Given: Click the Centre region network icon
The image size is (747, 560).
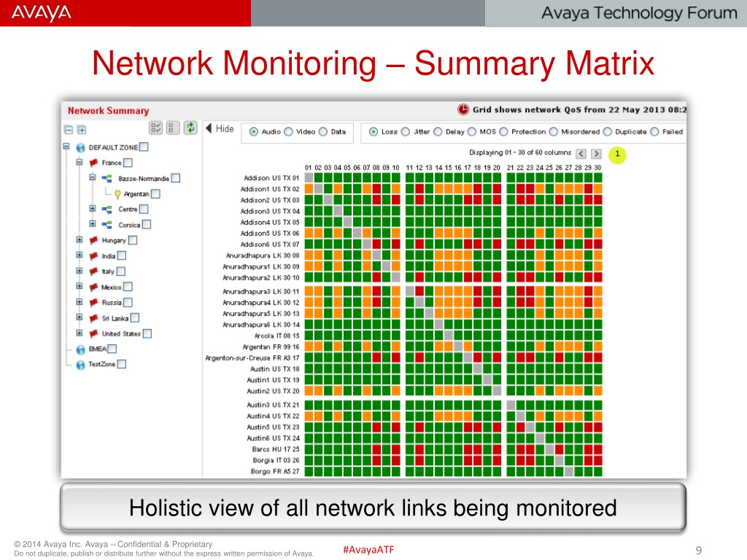Looking at the screenshot, I should [x=107, y=209].
